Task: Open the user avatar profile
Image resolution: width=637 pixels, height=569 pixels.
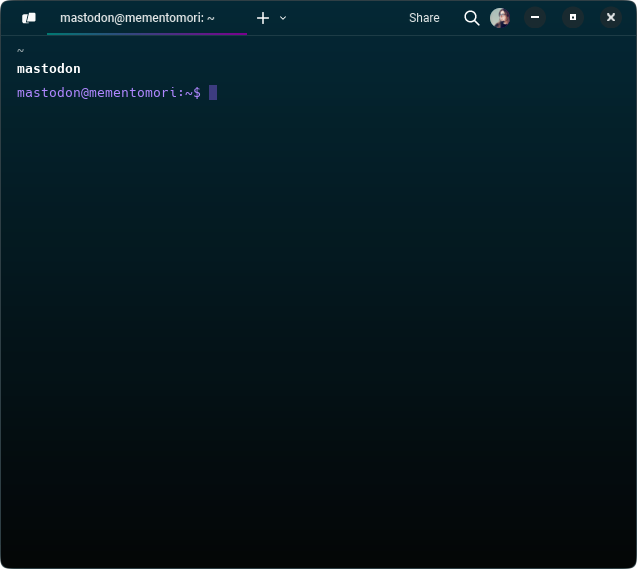Action: [x=500, y=18]
